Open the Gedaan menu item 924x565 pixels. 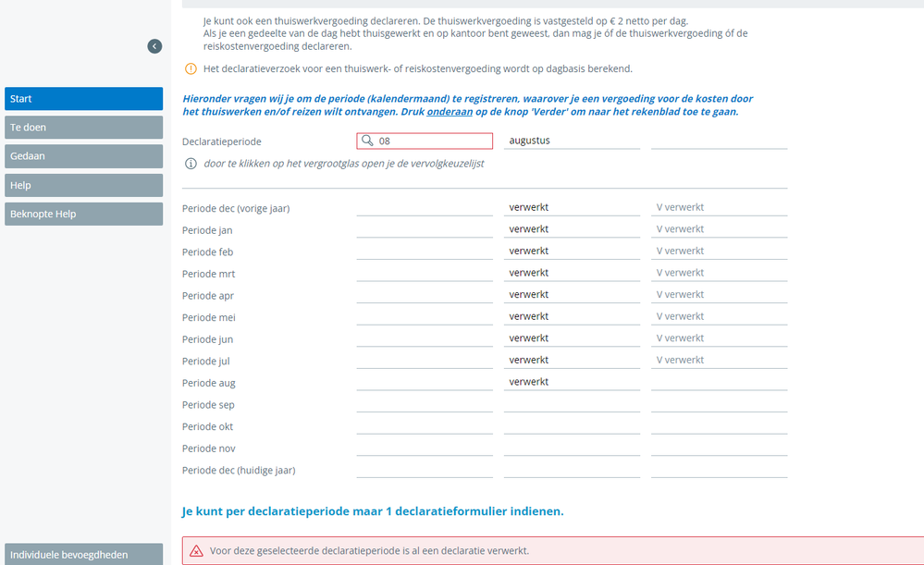click(83, 156)
